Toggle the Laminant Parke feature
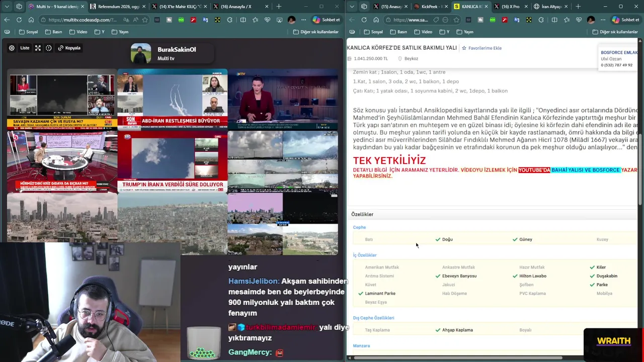Screen dimensions: 644x362 (x=377, y=294)
